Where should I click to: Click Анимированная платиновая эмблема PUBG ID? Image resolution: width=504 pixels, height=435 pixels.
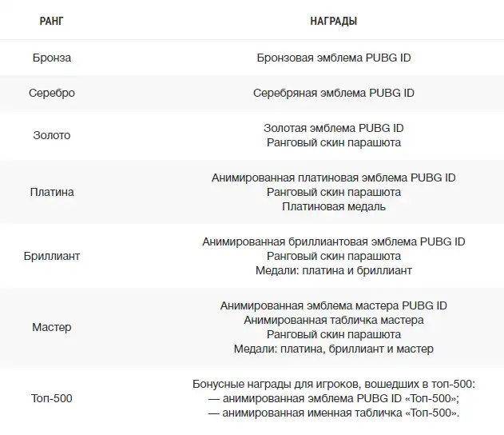pyautogui.click(x=334, y=178)
